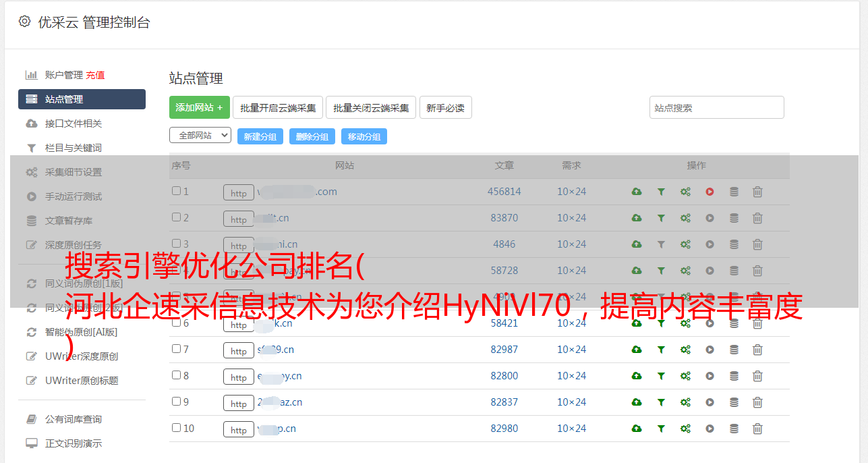Open 新手必读 button
Screen dimensions: 868x463
[445, 107]
